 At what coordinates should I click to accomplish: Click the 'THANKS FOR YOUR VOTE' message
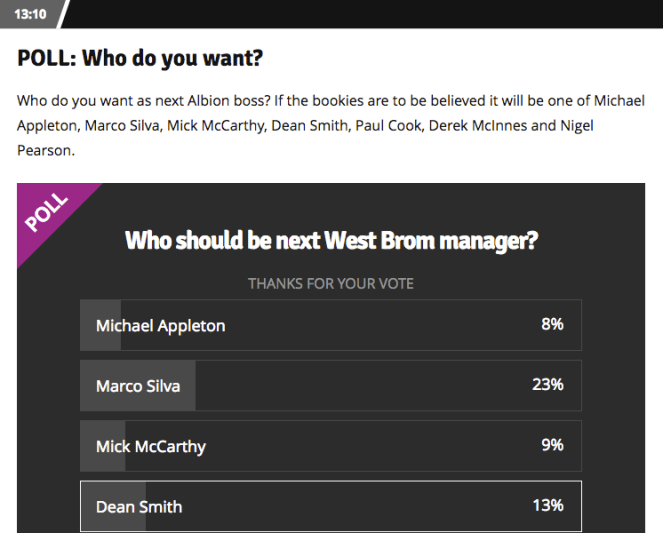(x=331, y=284)
